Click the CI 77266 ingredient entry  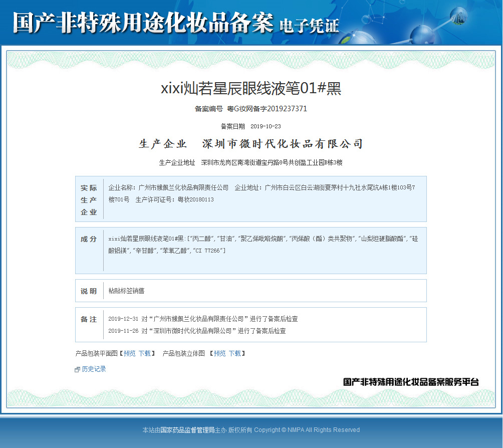click(x=207, y=251)
